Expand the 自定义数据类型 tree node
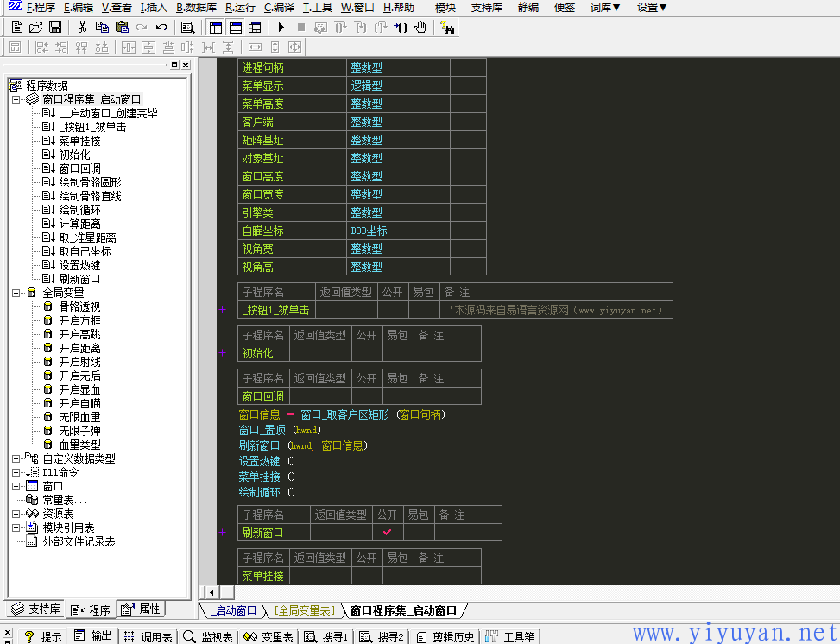Image resolution: width=840 pixels, height=644 pixels. tap(16, 458)
